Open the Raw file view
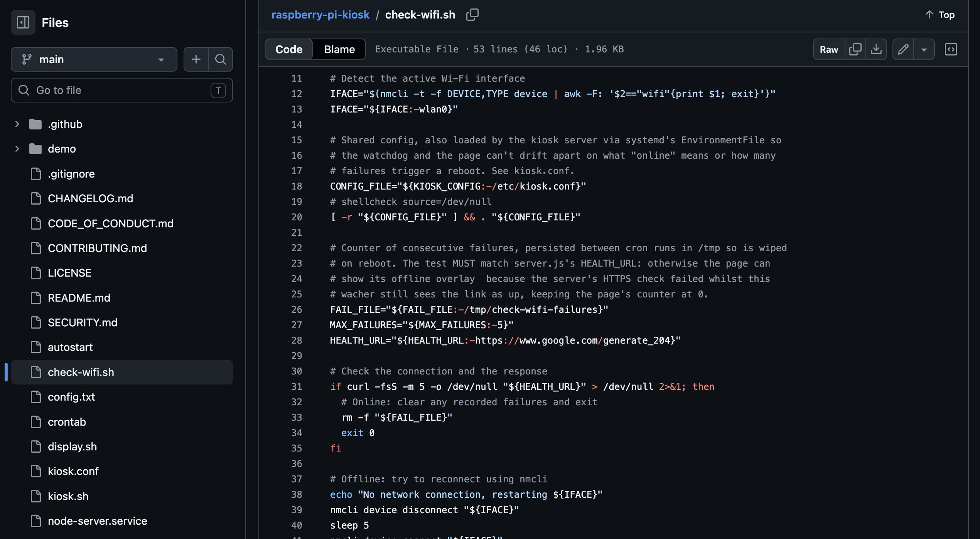This screenshot has width=980, height=539. click(829, 50)
